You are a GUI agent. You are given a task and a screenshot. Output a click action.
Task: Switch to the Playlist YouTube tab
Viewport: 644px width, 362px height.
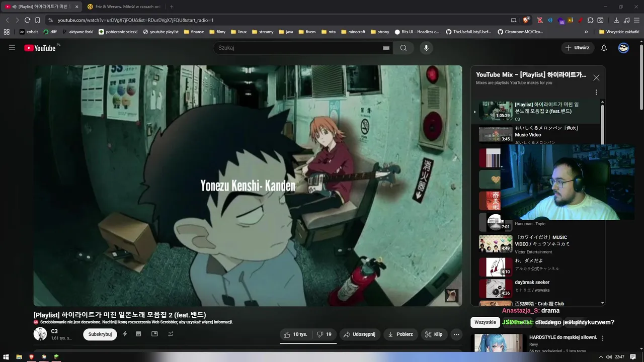tap(42, 7)
